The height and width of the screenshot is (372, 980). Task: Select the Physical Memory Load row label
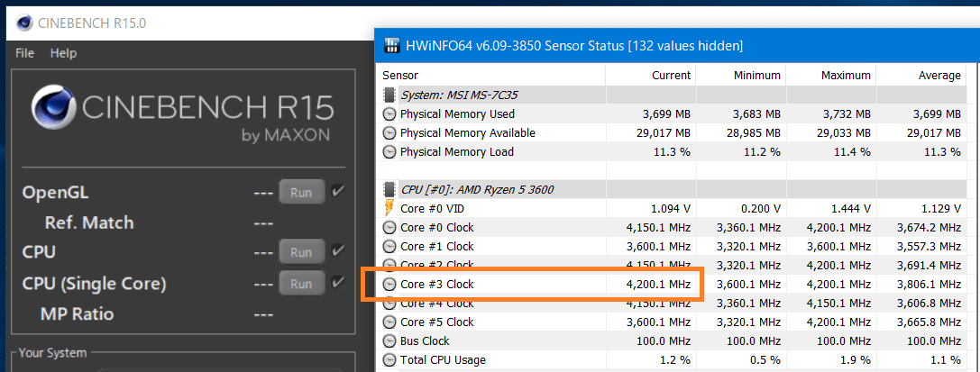(x=457, y=151)
